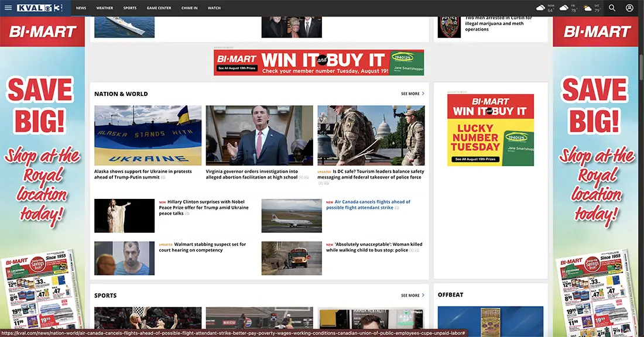The height and width of the screenshot is (337, 644).
Task: Open Two men arrested in Curtin headline
Action: pos(498,24)
